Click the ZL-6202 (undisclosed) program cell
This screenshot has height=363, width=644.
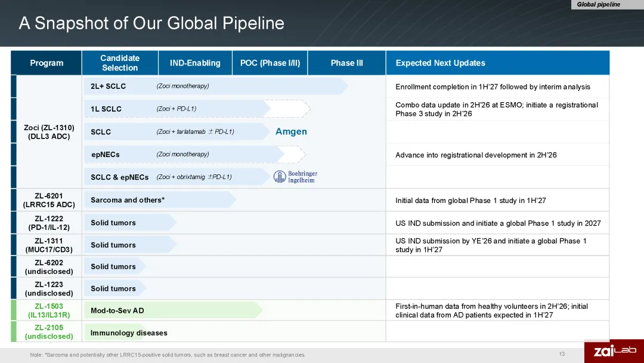(49, 267)
